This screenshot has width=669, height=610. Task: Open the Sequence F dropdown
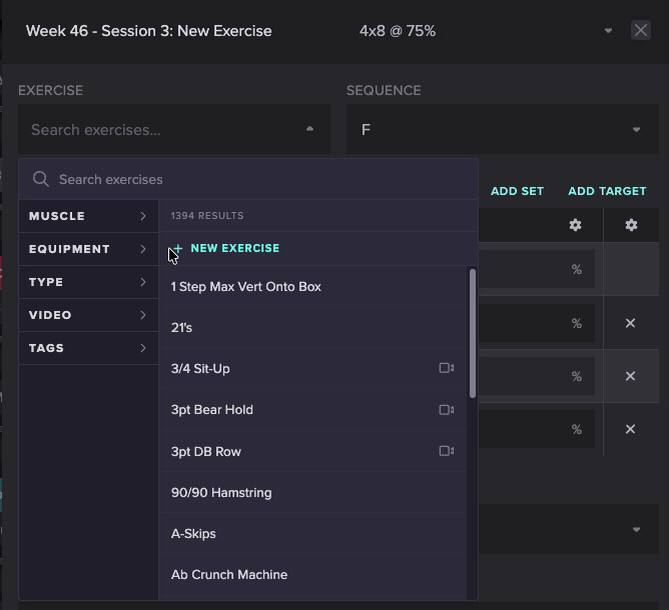[x=502, y=129]
